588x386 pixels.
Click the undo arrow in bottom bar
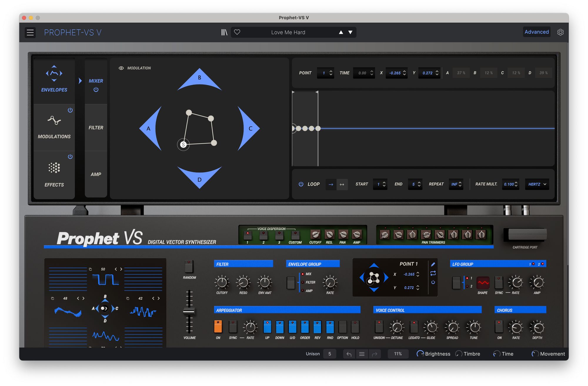click(349, 354)
